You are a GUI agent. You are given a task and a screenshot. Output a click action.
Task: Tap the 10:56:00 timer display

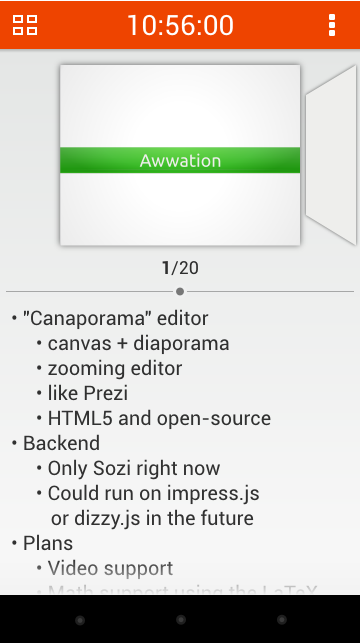pos(180,25)
